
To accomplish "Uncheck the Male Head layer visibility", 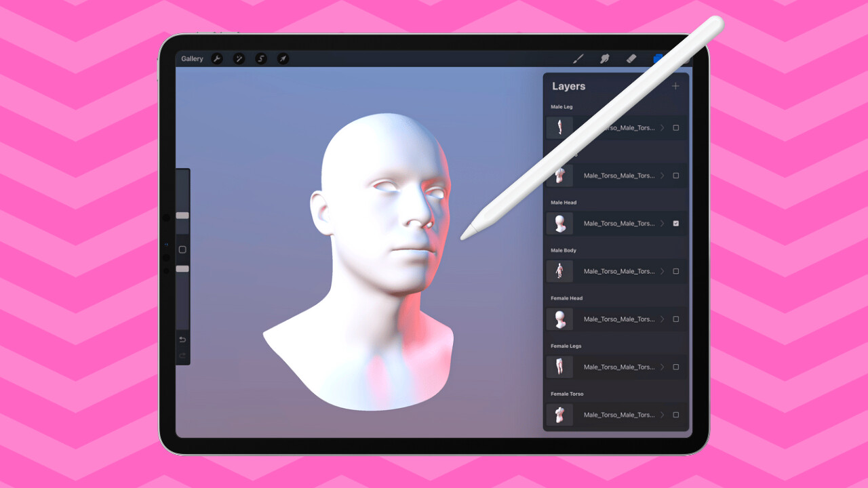I will [x=676, y=223].
